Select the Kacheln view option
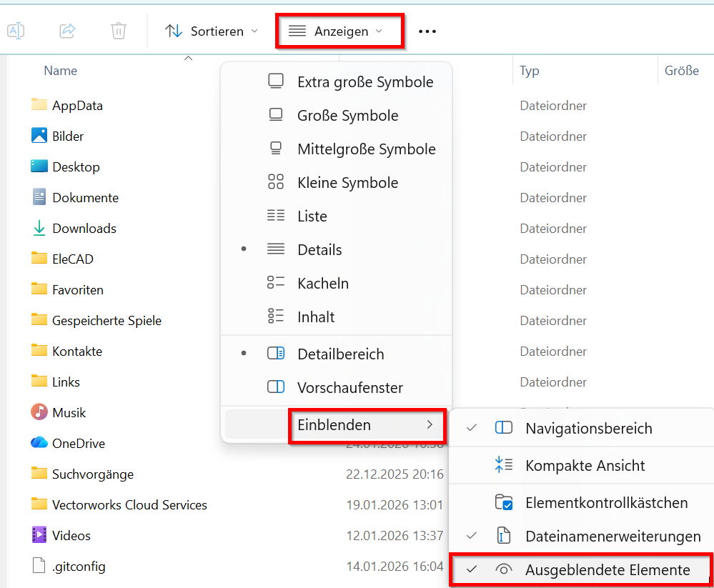The height and width of the screenshot is (588, 714). click(323, 284)
